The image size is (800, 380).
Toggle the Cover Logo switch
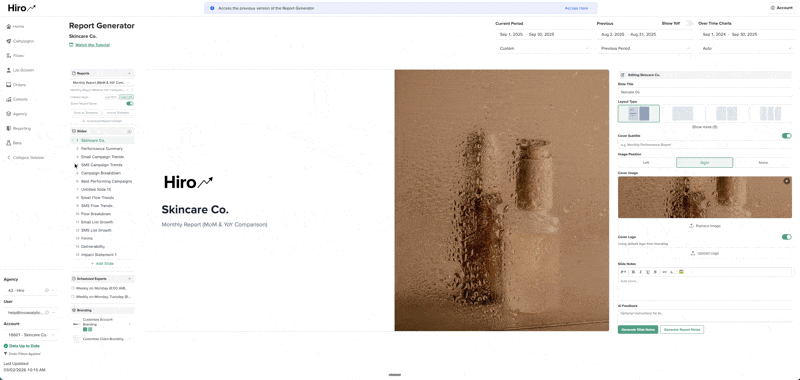pyautogui.click(x=787, y=237)
